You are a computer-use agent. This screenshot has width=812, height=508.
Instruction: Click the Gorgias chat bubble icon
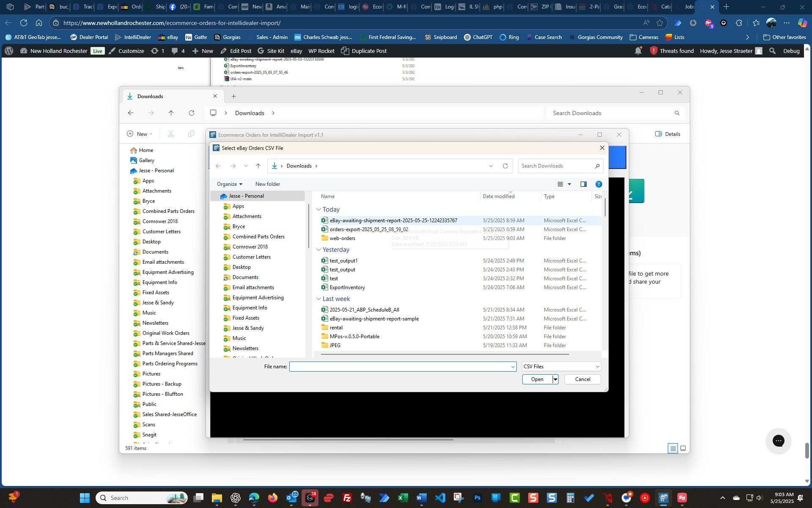pyautogui.click(x=778, y=441)
